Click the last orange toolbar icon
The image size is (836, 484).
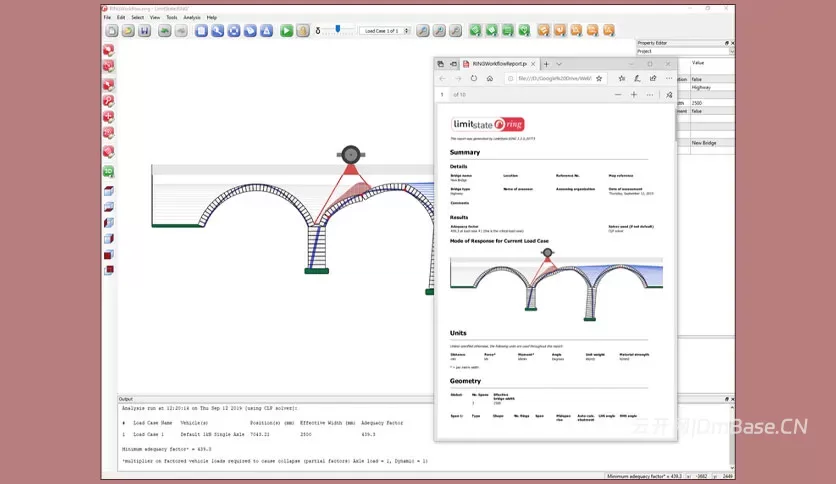point(609,31)
